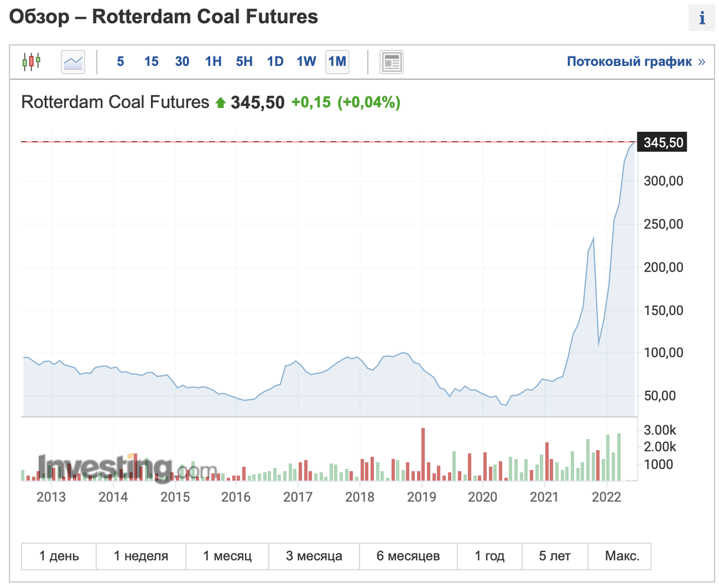The height and width of the screenshot is (588, 719).
Task: Set range to 3 месяца
Action: [314, 556]
